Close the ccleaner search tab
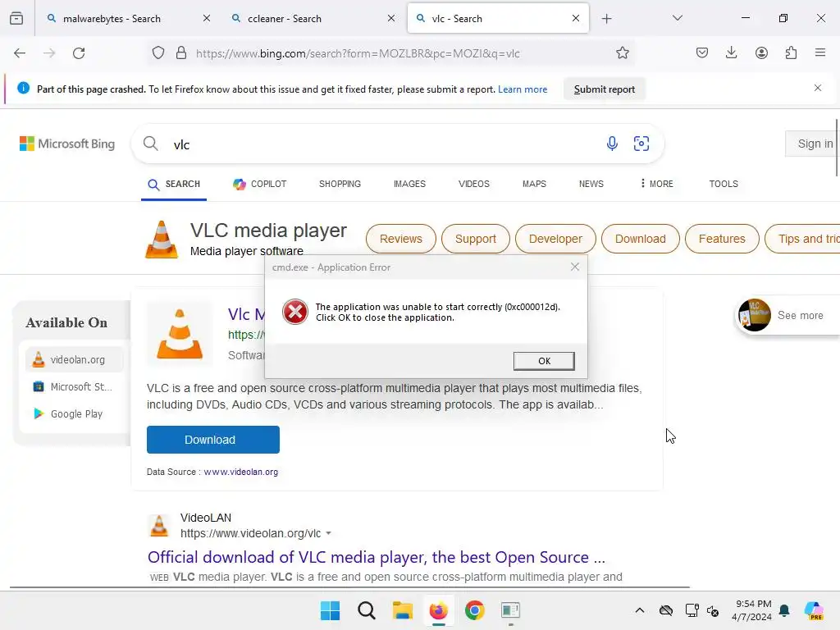Screen dimensions: 840x630 [x=391, y=18]
